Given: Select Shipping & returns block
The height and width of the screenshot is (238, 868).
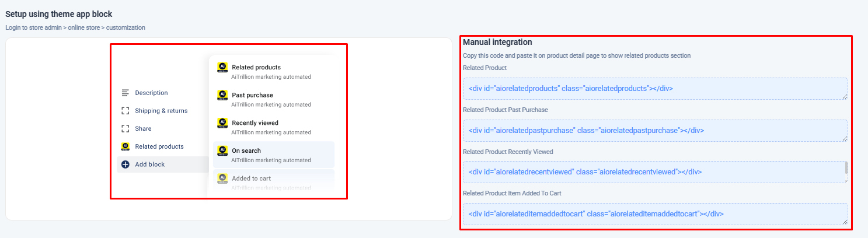Looking at the screenshot, I should click(x=162, y=111).
